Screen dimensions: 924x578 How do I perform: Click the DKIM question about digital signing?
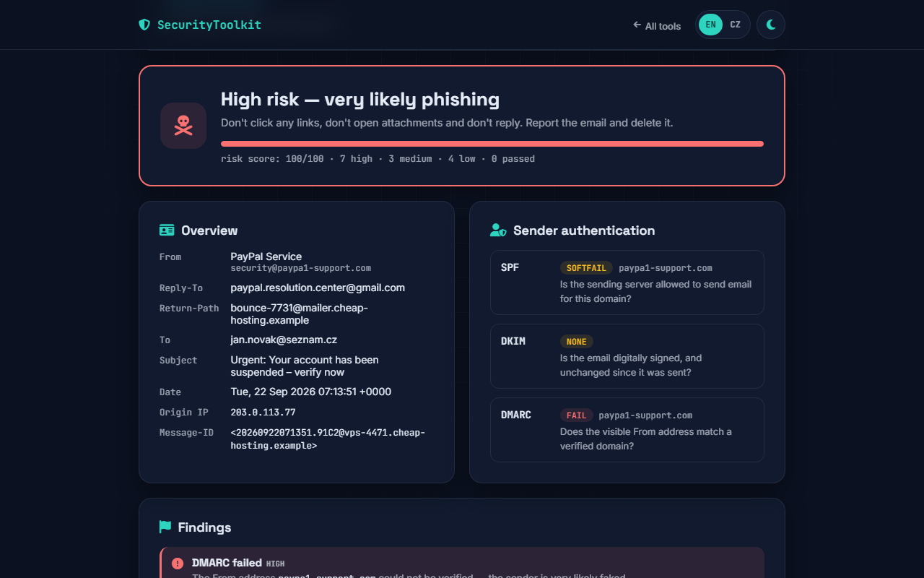coord(631,366)
